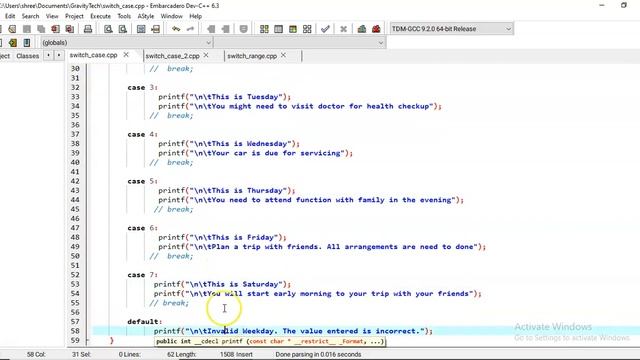This screenshot has height=360, width=640.
Task: Click the 'case 5:' label
Action: click(142, 181)
